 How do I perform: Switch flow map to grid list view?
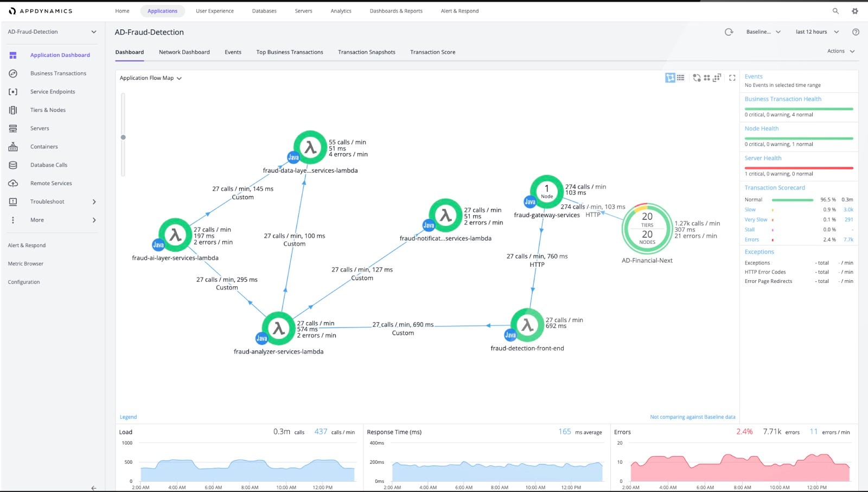(x=680, y=78)
